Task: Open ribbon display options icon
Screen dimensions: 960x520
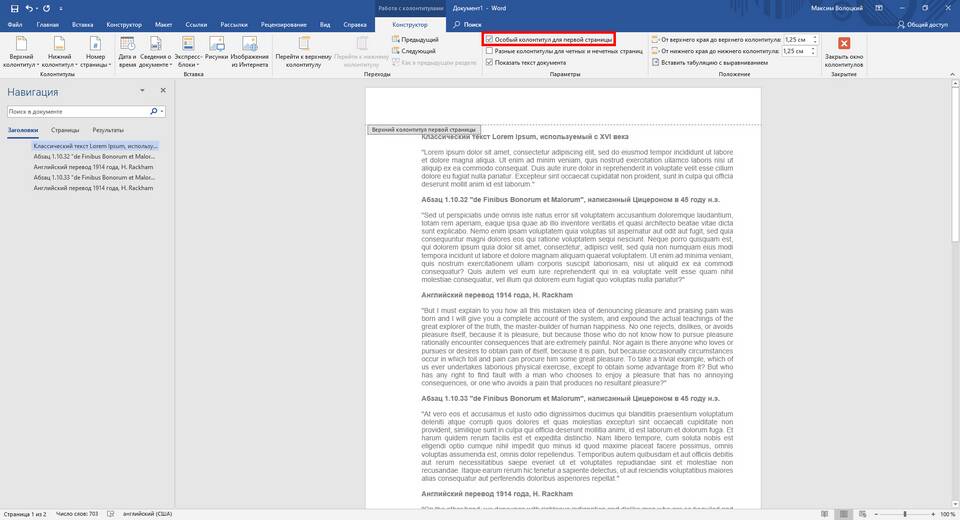Action: (879, 9)
